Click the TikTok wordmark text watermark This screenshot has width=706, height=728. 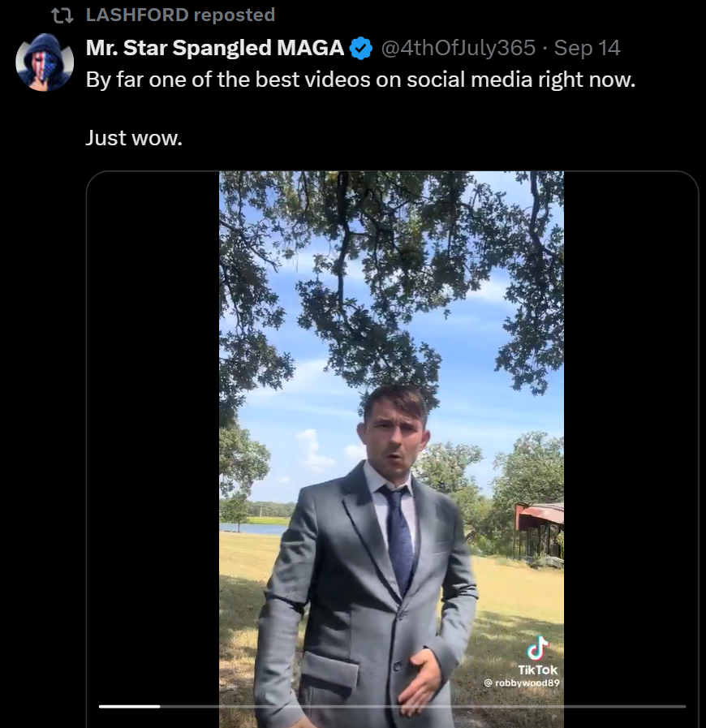[538, 670]
